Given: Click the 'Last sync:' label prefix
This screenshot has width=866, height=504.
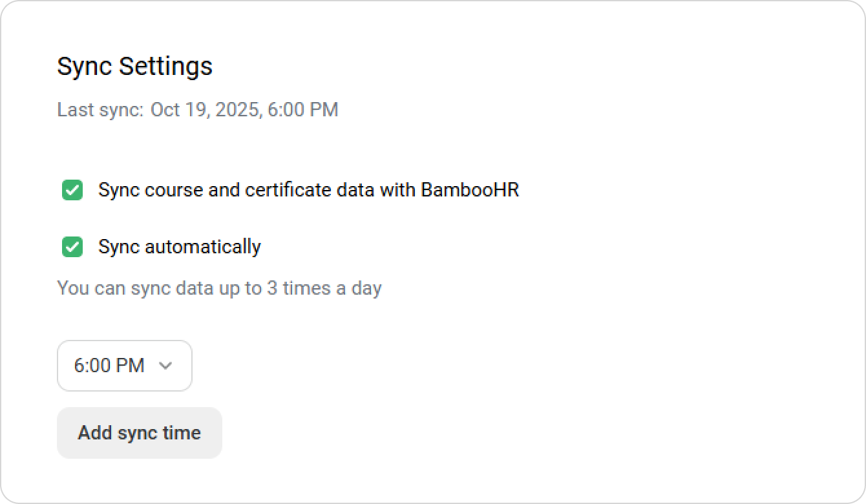Looking at the screenshot, I should pyautogui.click(x=100, y=110).
